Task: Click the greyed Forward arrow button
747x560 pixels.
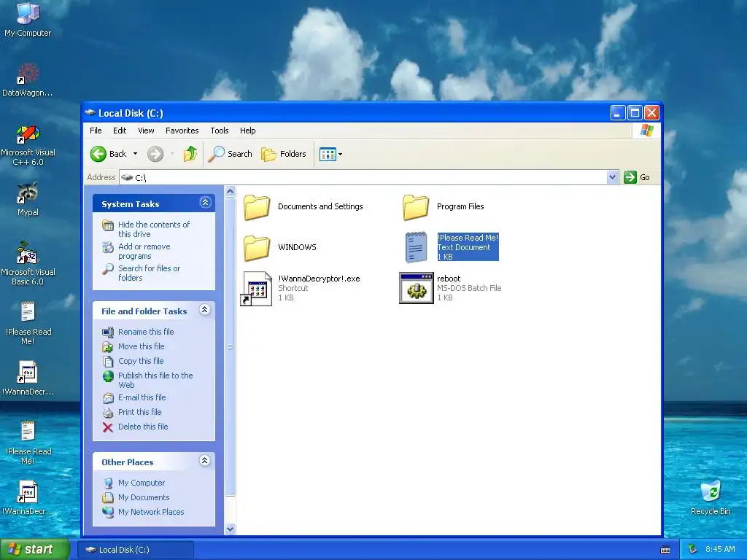Action: (x=155, y=154)
